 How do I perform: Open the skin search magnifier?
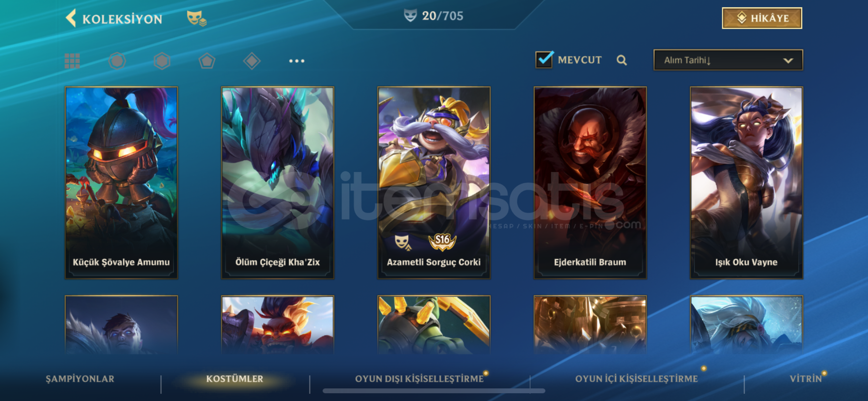tap(622, 60)
